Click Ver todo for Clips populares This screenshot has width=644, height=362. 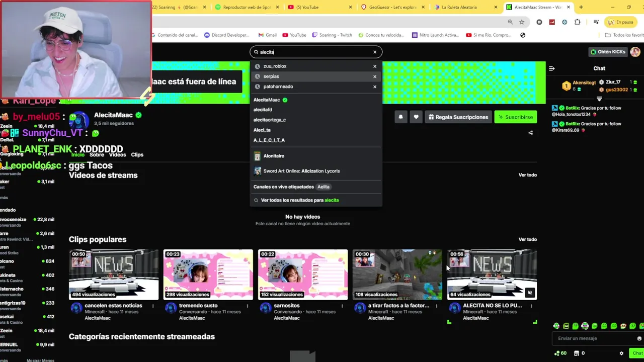point(527,239)
